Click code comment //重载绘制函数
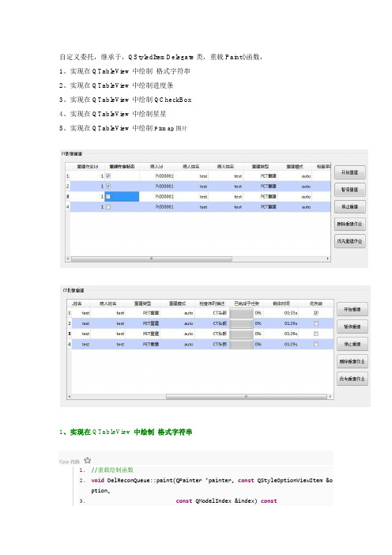This screenshot has height=555, width=392. [x=112, y=470]
